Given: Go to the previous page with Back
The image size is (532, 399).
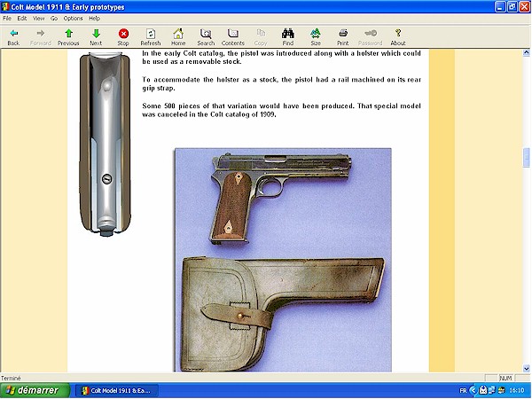Looking at the screenshot, I should (x=13, y=37).
